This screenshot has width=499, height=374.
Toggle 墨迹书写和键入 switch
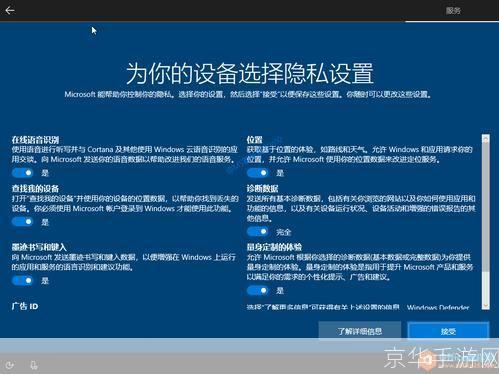click(22, 280)
